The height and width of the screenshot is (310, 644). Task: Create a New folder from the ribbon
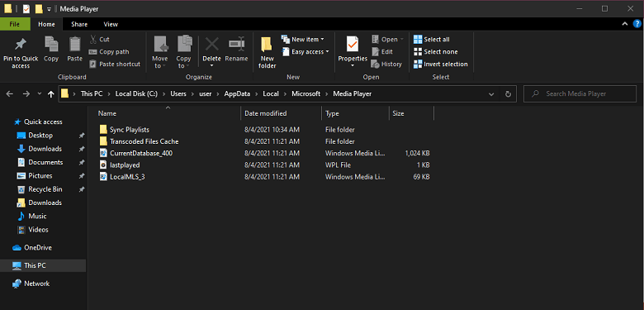point(267,52)
